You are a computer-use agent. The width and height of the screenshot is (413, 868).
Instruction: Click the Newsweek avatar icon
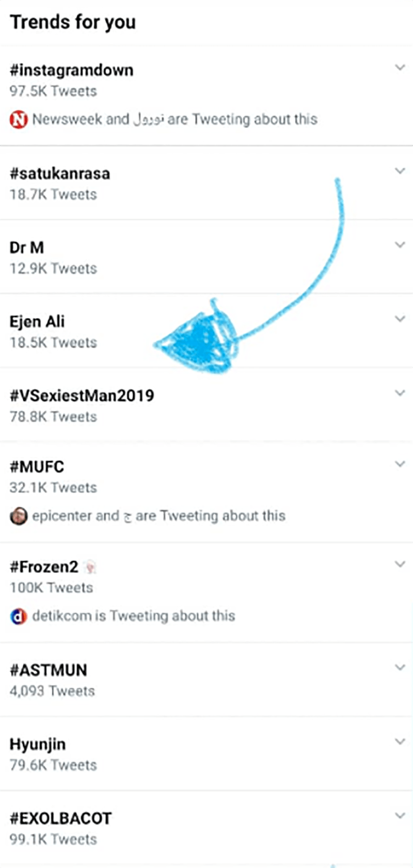[18, 120]
